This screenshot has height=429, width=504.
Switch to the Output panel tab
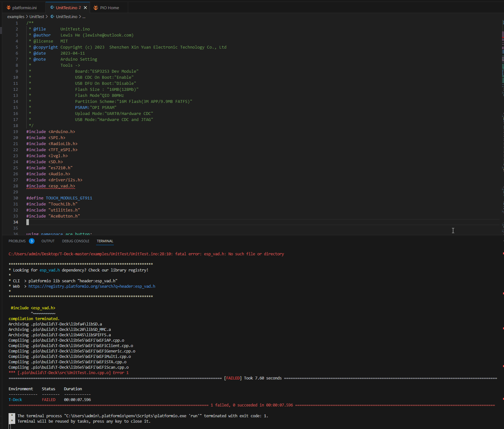pyautogui.click(x=48, y=241)
